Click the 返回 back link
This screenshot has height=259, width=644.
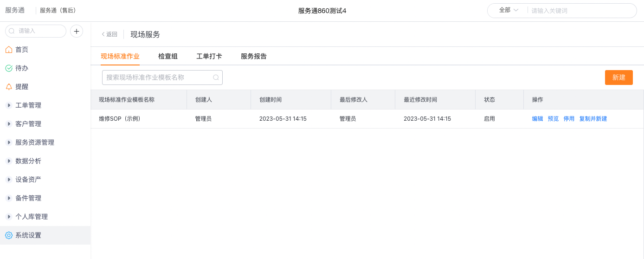coord(109,34)
